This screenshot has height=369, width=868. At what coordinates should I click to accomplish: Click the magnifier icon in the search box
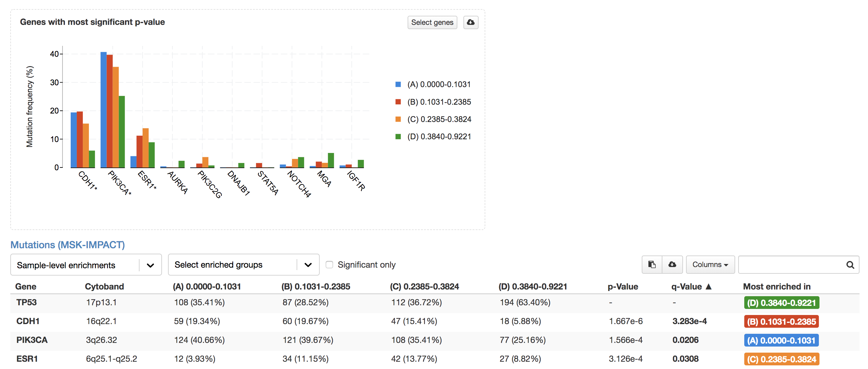tap(850, 264)
